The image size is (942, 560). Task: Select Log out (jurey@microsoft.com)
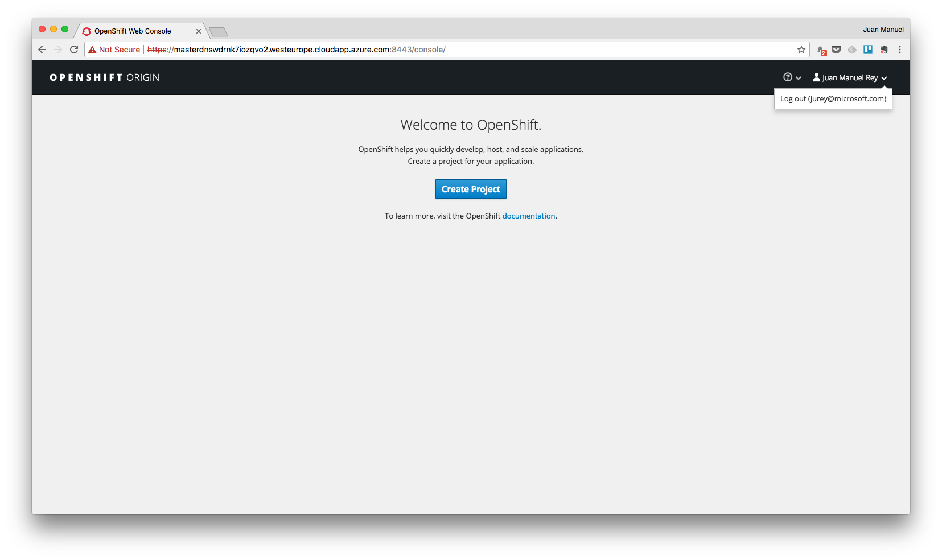(x=833, y=98)
